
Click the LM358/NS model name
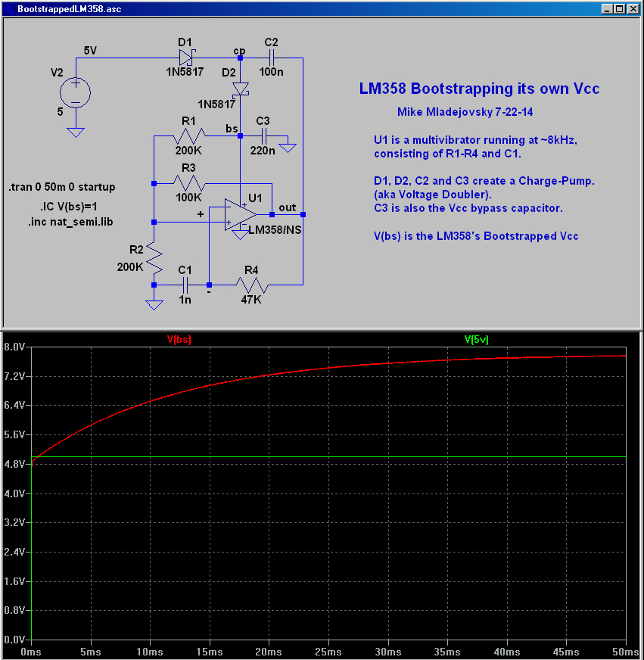click(x=275, y=230)
